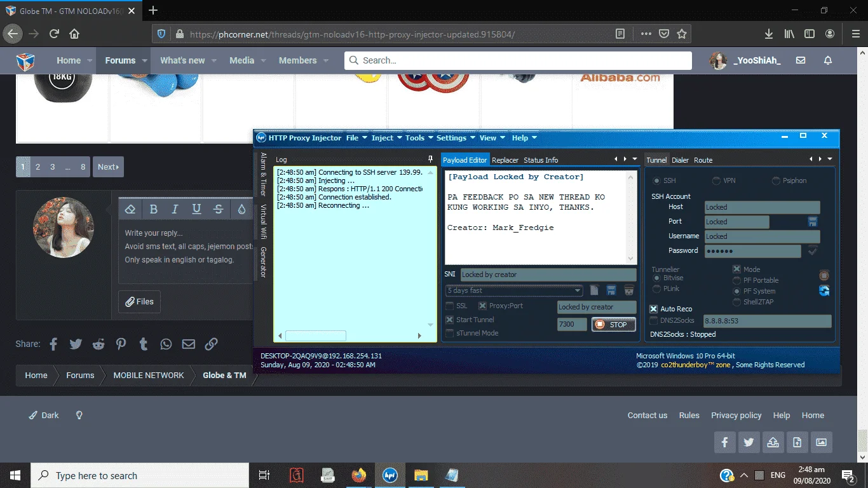Toggle the Start Tunnel checkbox
Viewport: 868px width, 488px height.
[x=450, y=320]
